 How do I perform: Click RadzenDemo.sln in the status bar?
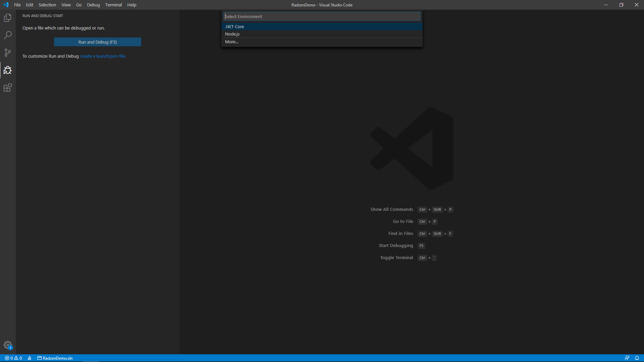tap(55, 358)
